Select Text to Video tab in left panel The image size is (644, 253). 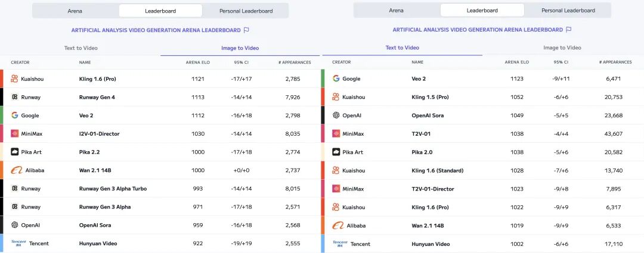tap(81, 48)
